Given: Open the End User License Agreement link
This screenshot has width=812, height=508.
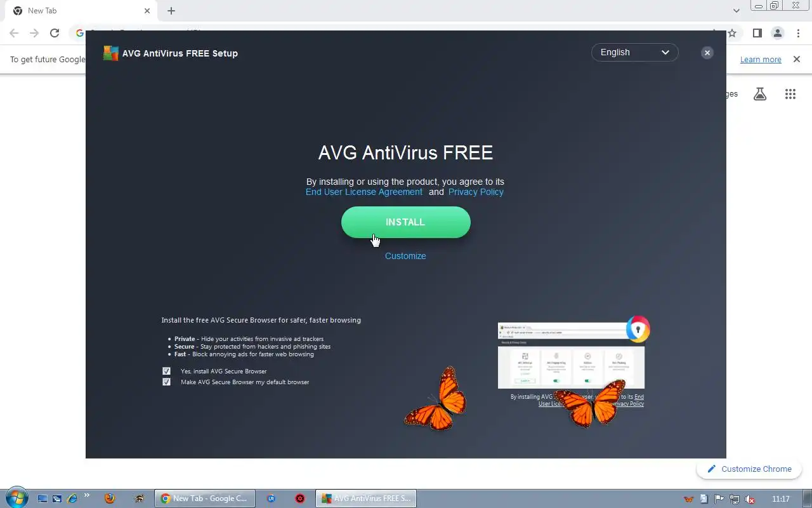Looking at the screenshot, I should pyautogui.click(x=363, y=192).
